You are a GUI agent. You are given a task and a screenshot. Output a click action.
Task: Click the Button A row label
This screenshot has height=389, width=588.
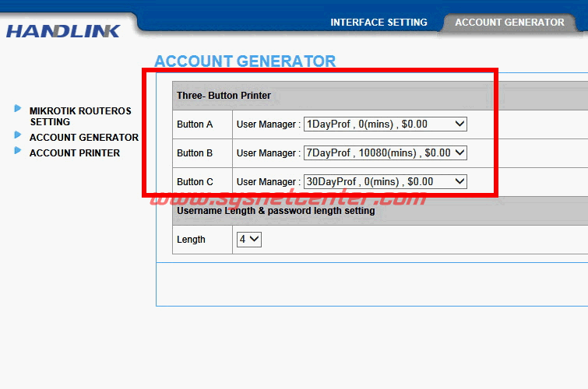point(195,124)
